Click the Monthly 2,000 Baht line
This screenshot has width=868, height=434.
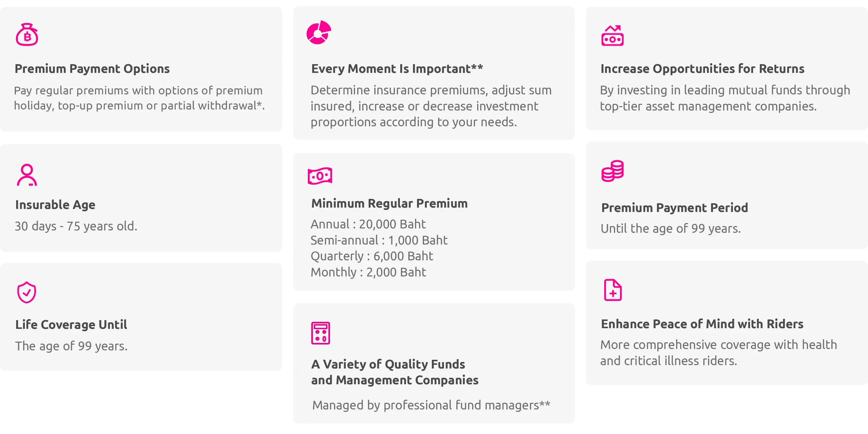tap(368, 272)
